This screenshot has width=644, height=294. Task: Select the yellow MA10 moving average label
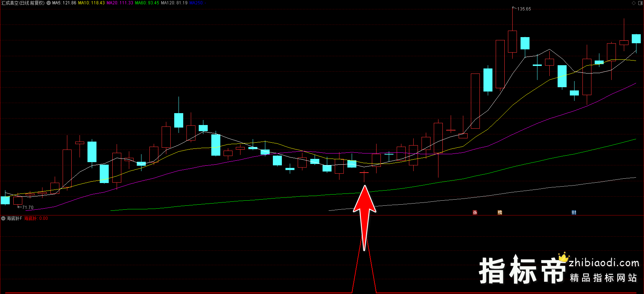(91, 3)
